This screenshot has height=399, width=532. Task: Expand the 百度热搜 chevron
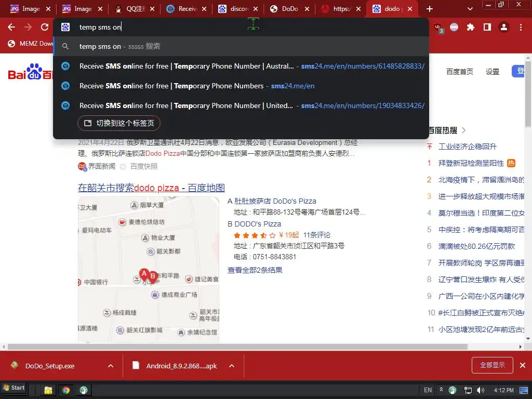[464, 130]
